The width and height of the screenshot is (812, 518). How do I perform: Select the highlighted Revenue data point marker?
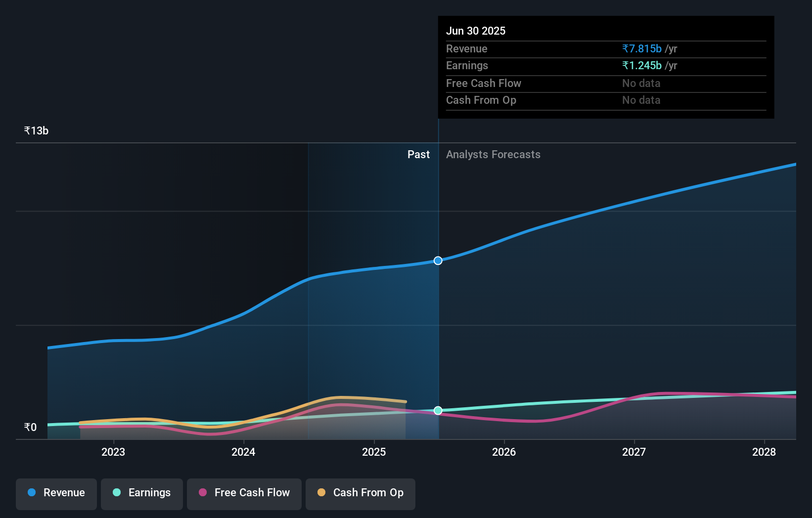[x=438, y=260]
